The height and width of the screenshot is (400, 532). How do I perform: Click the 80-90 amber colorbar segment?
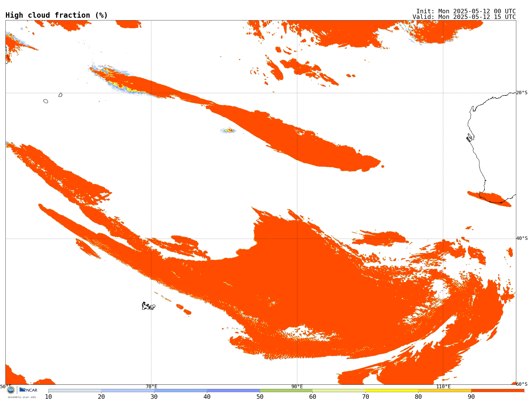(445, 391)
